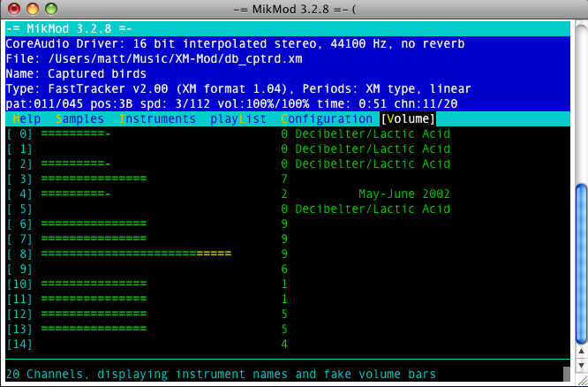Click the green zoom window button
This screenshot has height=387, width=588.
(x=51, y=9)
